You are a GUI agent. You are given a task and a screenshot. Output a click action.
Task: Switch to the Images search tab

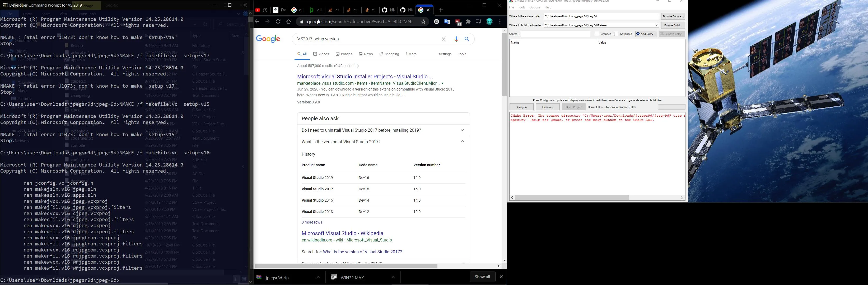pos(344,54)
